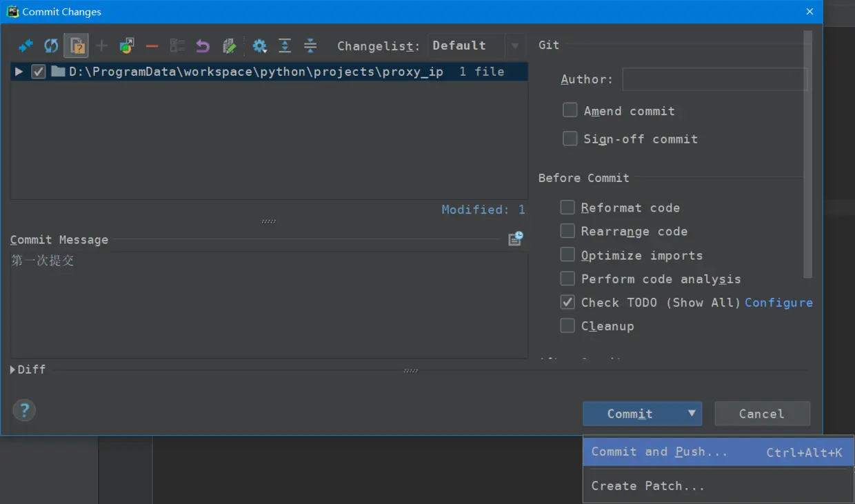Check the Optimize imports option
The height and width of the screenshot is (504, 855).
click(567, 255)
